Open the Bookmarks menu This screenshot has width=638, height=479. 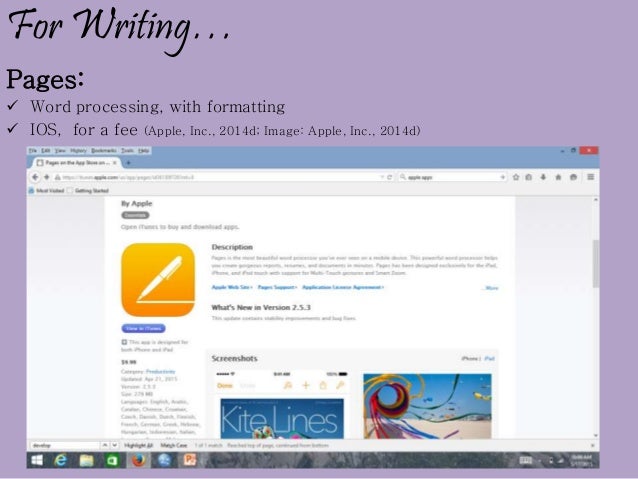[x=104, y=151]
